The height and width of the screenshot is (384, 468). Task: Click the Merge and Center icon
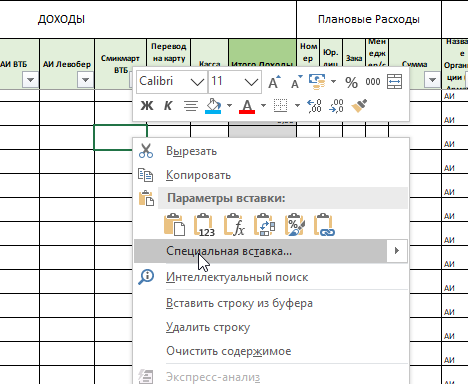[x=394, y=82]
